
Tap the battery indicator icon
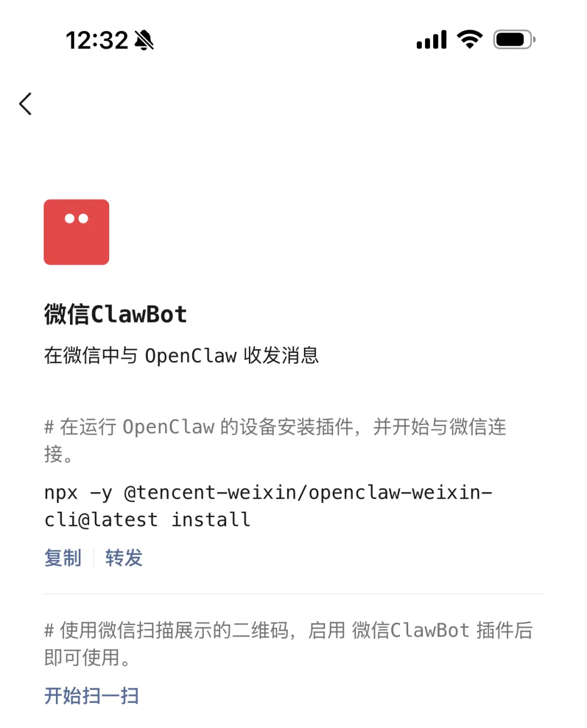(x=514, y=40)
